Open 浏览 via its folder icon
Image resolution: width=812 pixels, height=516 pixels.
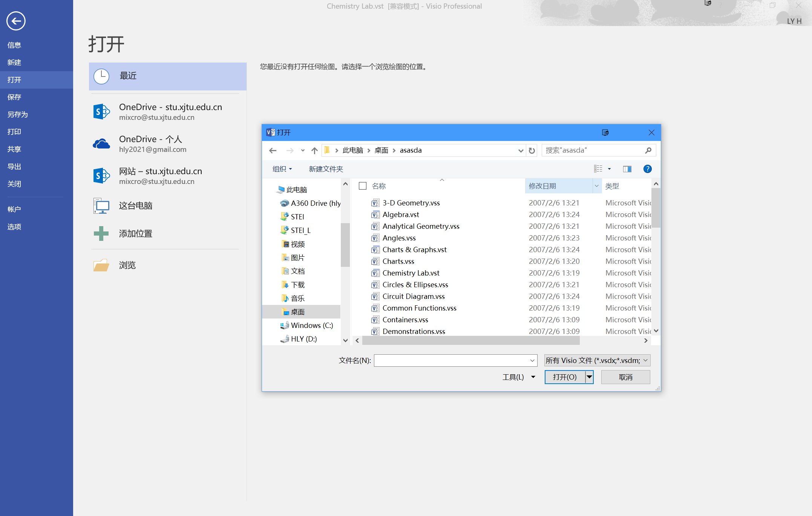[x=101, y=265]
